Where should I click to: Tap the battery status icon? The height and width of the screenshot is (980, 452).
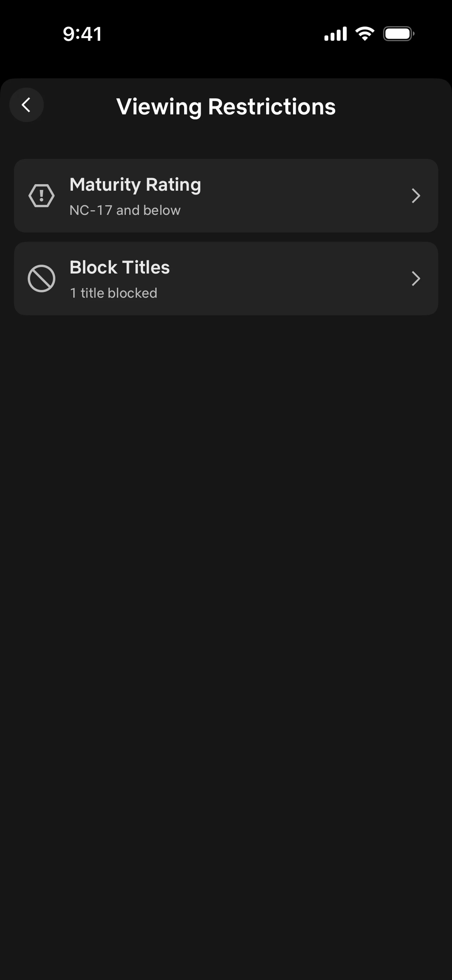point(398,34)
